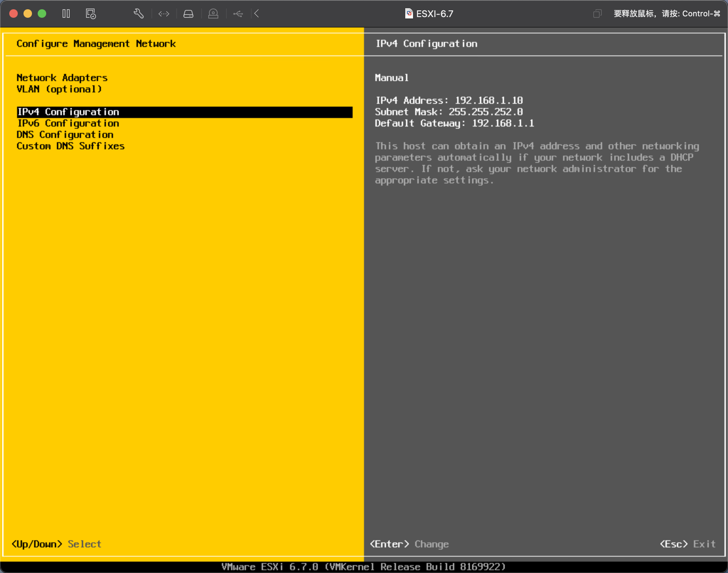728x573 pixels.
Task: Click Enter Change hint
Action: tap(409, 544)
